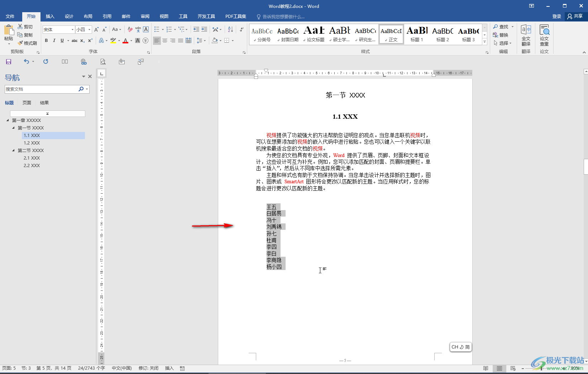The width and height of the screenshot is (588, 374).
Task: Apply the 标题 1 style
Action: point(417,34)
